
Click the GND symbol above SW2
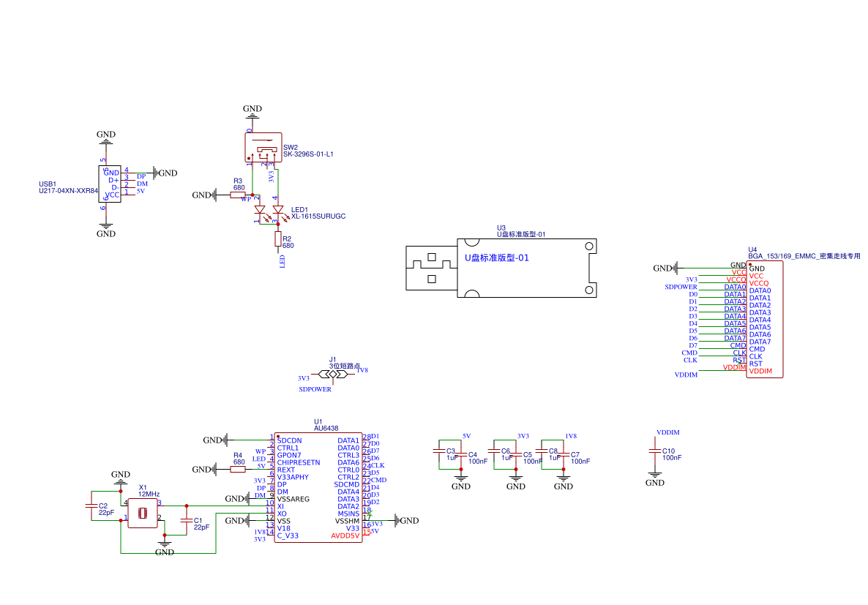pyautogui.click(x=252, y=112)
